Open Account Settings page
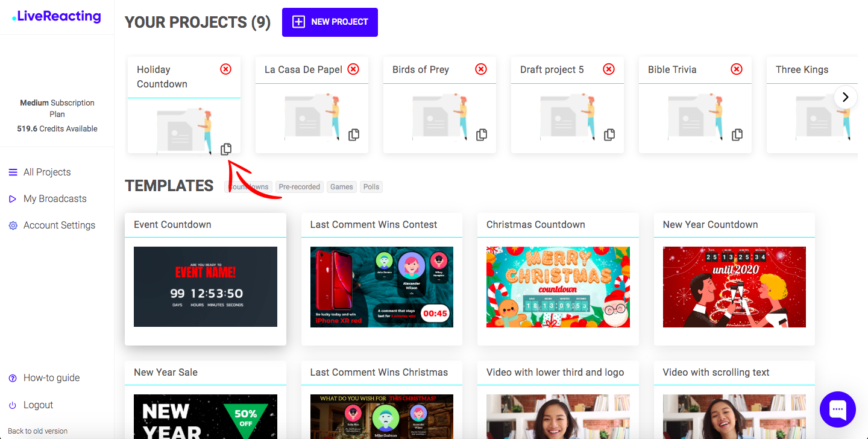The width and height of the screenshot is (868, 439). tap(59, 226)
